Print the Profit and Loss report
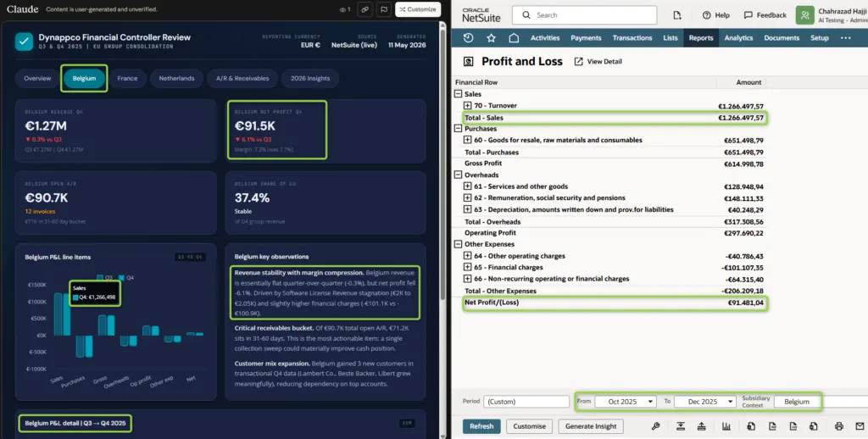 839,426
